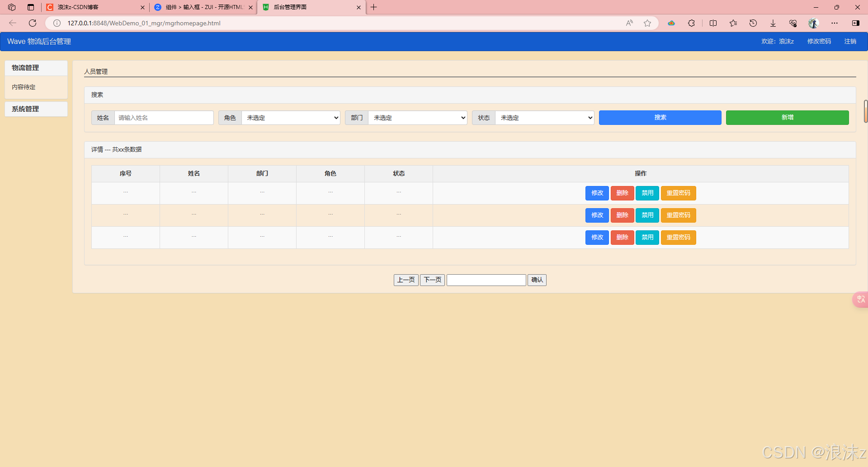
Task: Click 禁用 in the third table row
Action: (x=647, y=238)
